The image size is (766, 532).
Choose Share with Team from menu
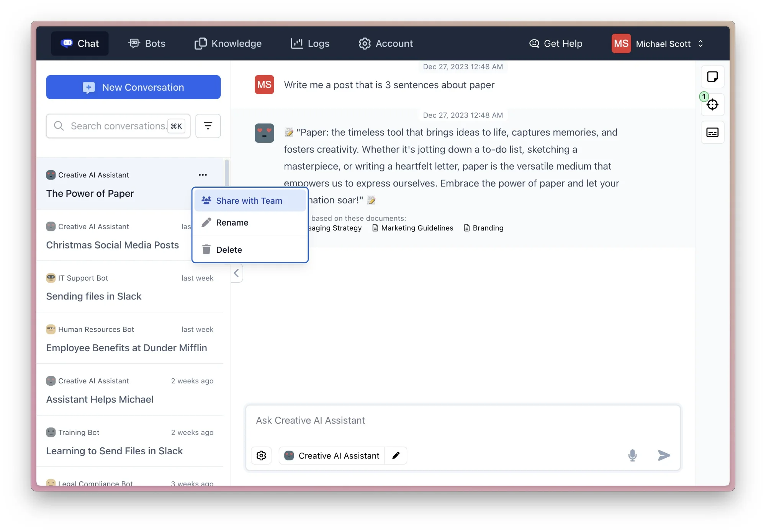[250, 201]
